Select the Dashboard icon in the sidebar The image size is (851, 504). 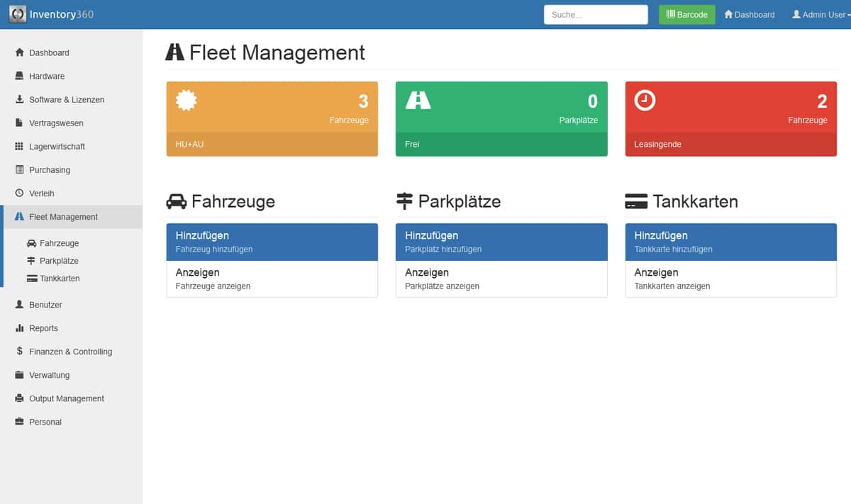(x=18, y=52)
